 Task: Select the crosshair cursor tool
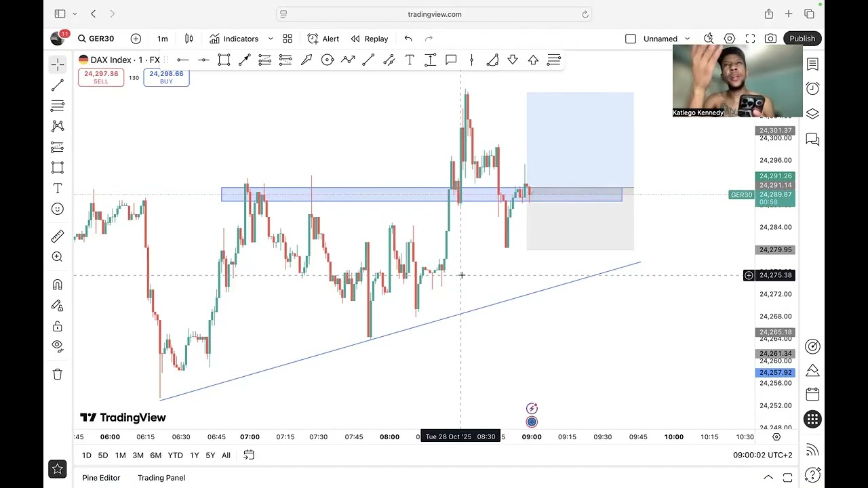[x=58, y=64]
